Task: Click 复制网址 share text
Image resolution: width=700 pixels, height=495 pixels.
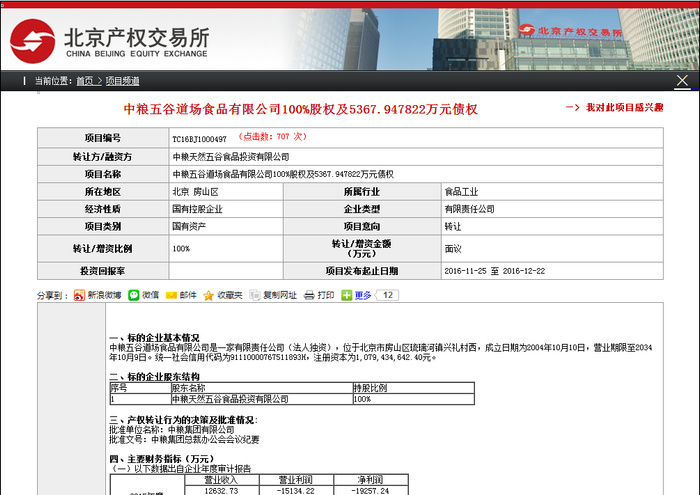Action: (280, 295)
